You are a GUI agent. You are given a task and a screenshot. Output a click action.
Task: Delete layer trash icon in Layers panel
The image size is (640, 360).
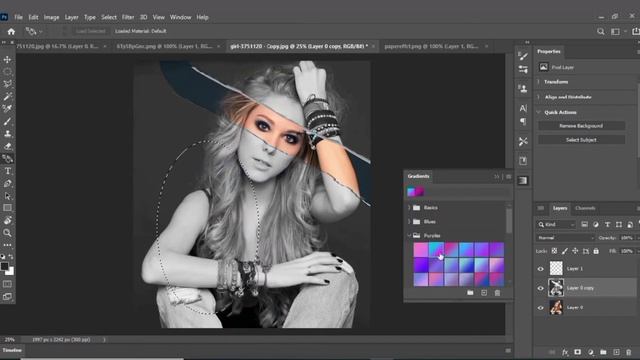[629, 352]
